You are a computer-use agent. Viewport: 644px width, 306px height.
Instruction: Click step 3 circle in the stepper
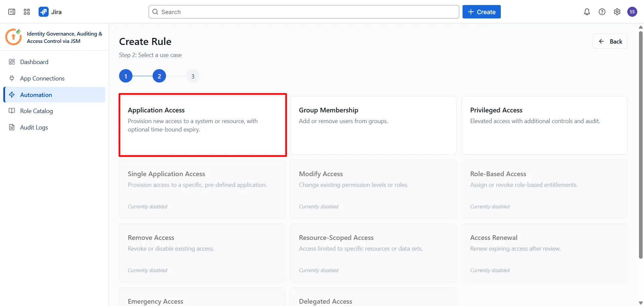coord(193,76)
